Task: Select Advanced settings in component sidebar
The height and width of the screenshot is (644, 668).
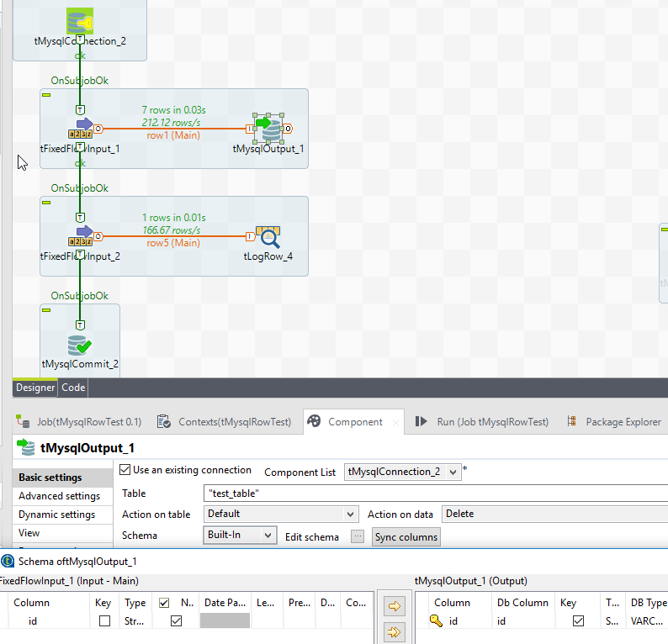Action: [63, 496]
